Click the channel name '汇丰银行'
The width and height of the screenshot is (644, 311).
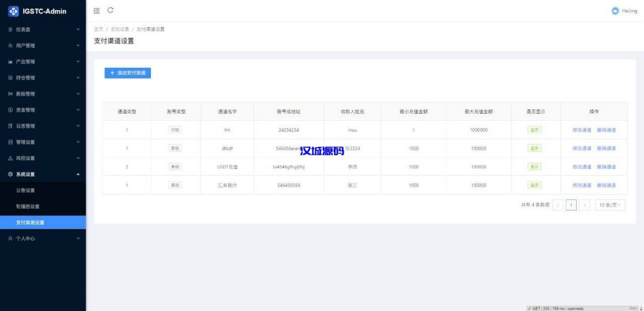[x=227, y=185]
